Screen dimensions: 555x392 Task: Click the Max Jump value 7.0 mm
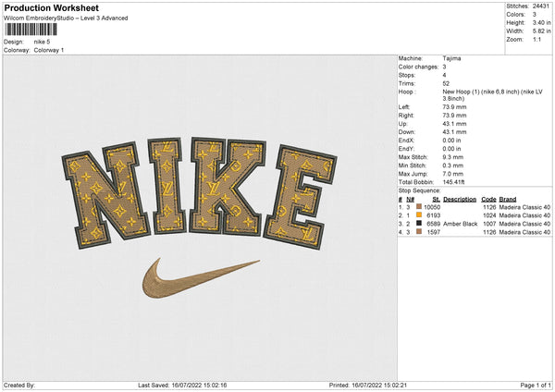(452, 174)
